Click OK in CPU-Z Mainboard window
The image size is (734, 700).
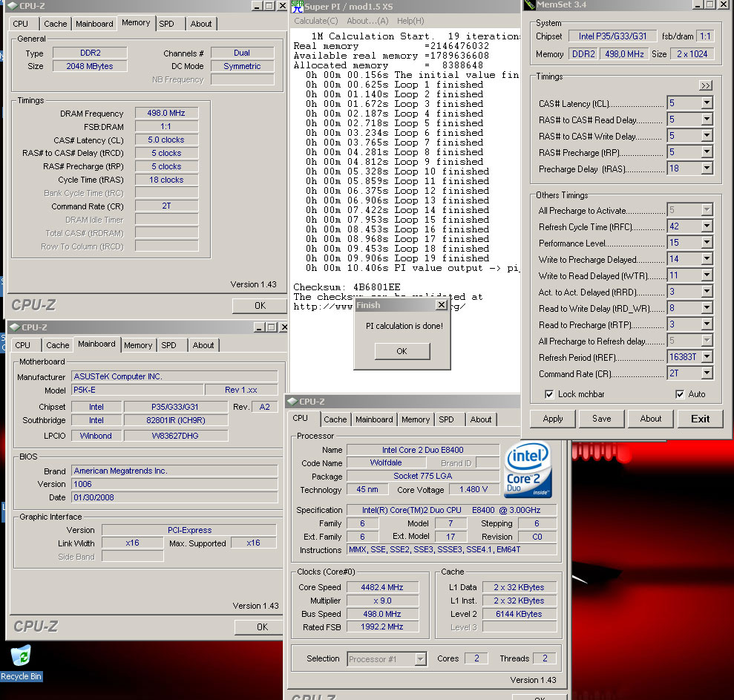click(x=260, y=627)
